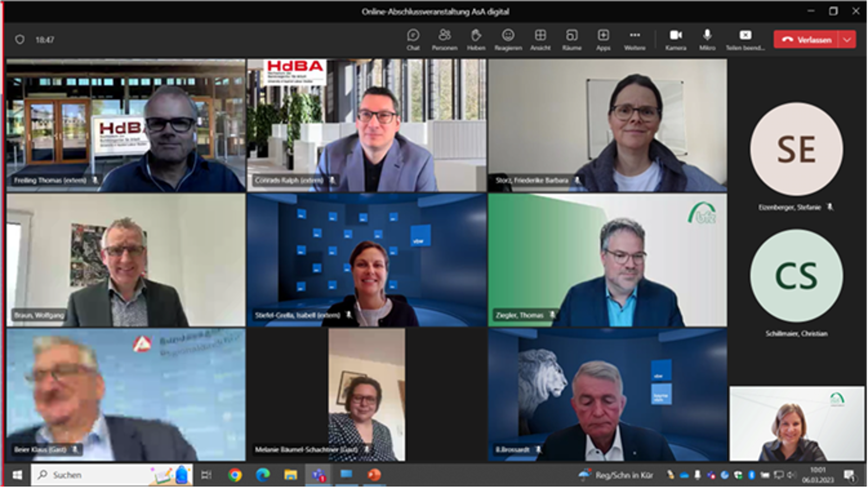Select the Beier Klaus video tile
This screenshot has width=868, height=488.
[126, 395]
